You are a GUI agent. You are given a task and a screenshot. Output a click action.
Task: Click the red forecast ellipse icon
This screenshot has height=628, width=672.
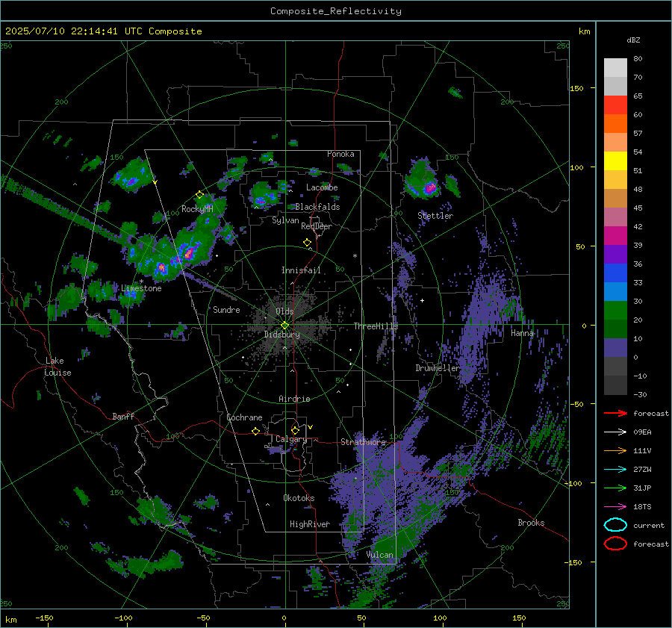[x=615, y=544]
